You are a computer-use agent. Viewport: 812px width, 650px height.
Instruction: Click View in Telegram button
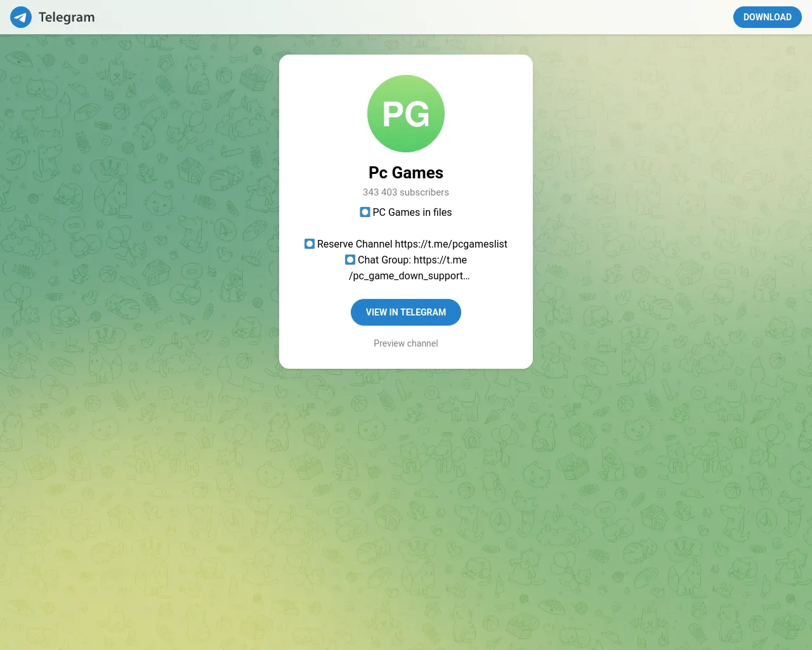coord(406,312)
